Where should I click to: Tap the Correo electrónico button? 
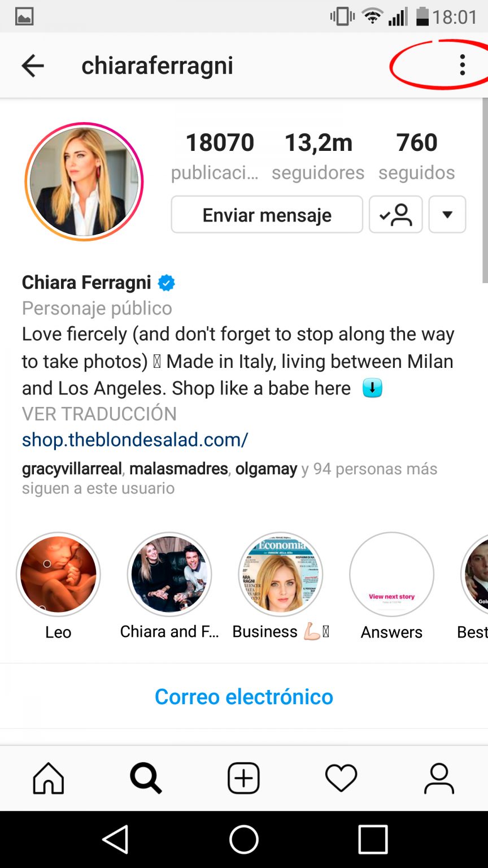pos(244,696)
